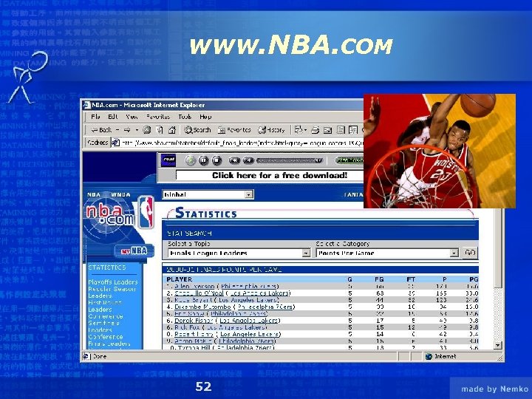Open Regular Season Leaders sidebar link
This screenshot has width=532, height=399.
tap(112, 292)
